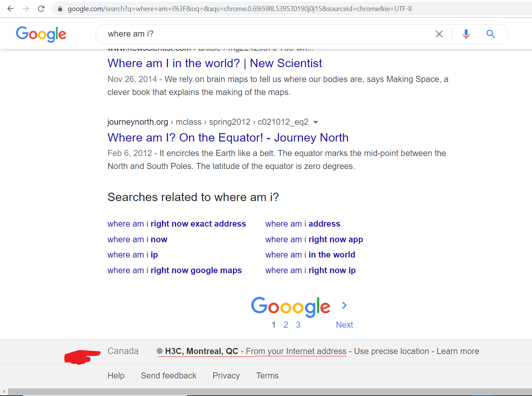Viewport: 532px width, 396px height.
Task: Open the 'Learn more' location link
Action: click(x=458, y=351)
